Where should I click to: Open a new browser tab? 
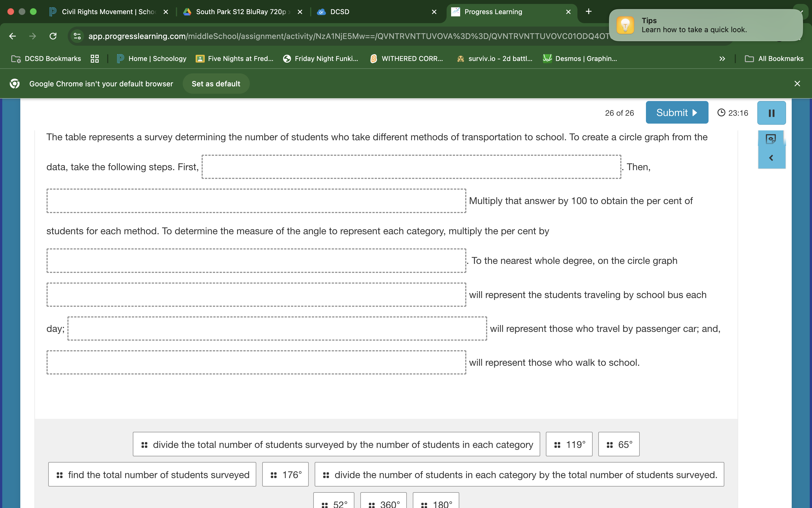click(588, 11)
